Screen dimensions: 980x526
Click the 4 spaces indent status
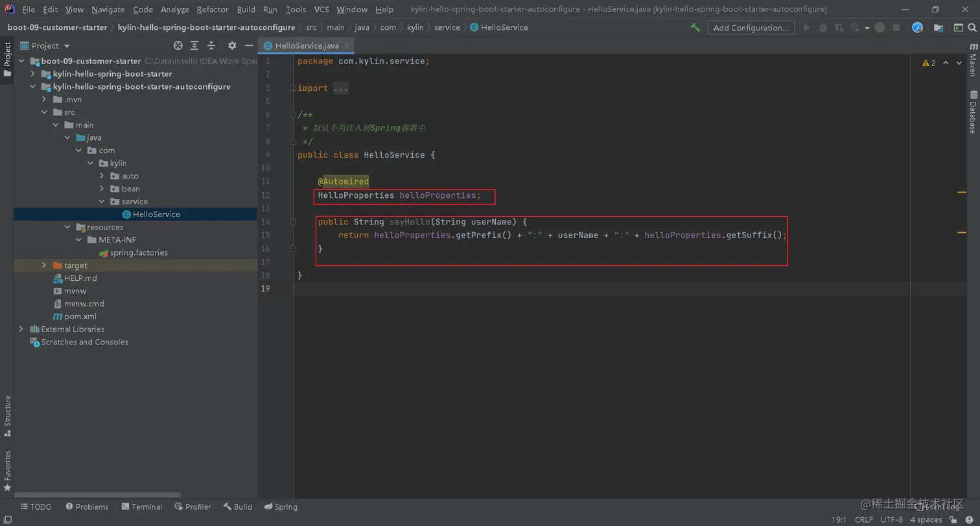coord(926,520)
